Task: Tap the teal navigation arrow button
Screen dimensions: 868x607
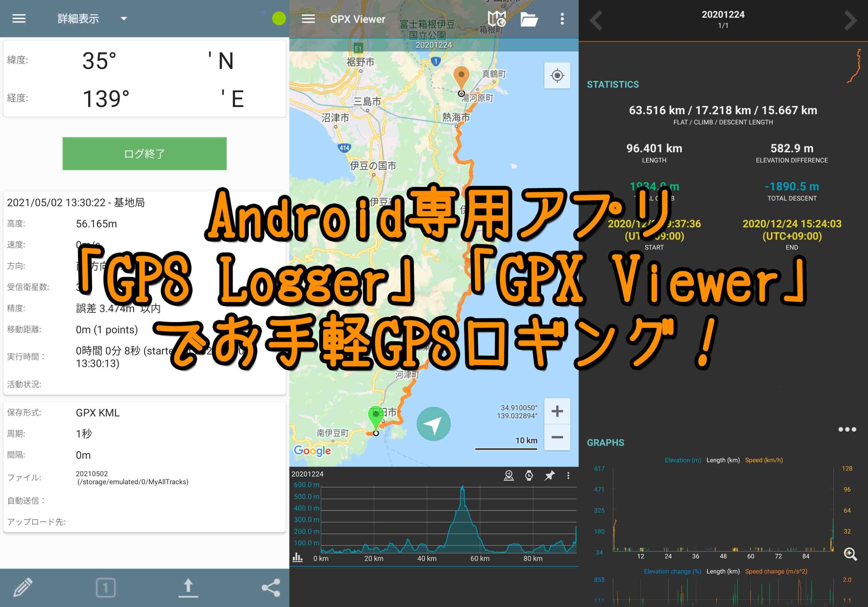Action: (433, 424)
